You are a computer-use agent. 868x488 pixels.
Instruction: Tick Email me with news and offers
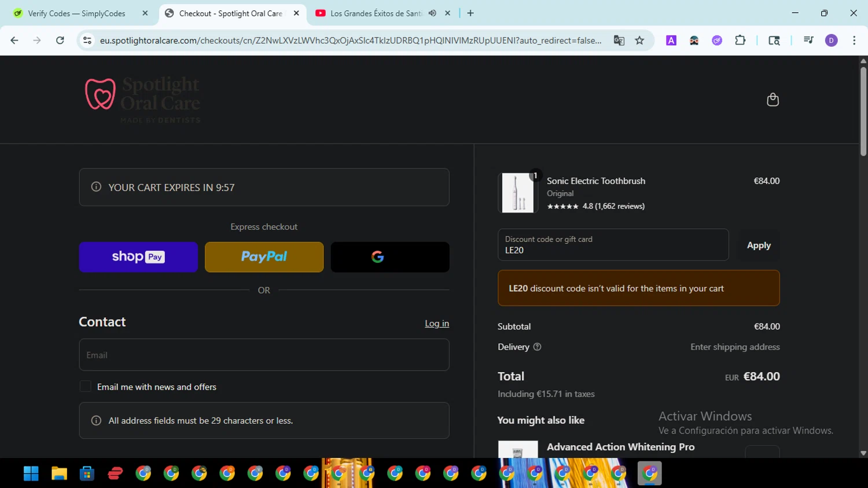(86, 387)
